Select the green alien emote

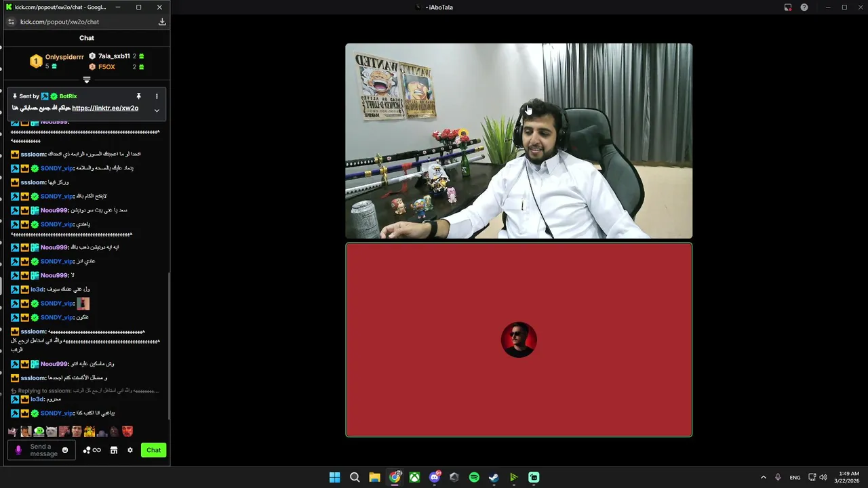(x=39, y=432)
